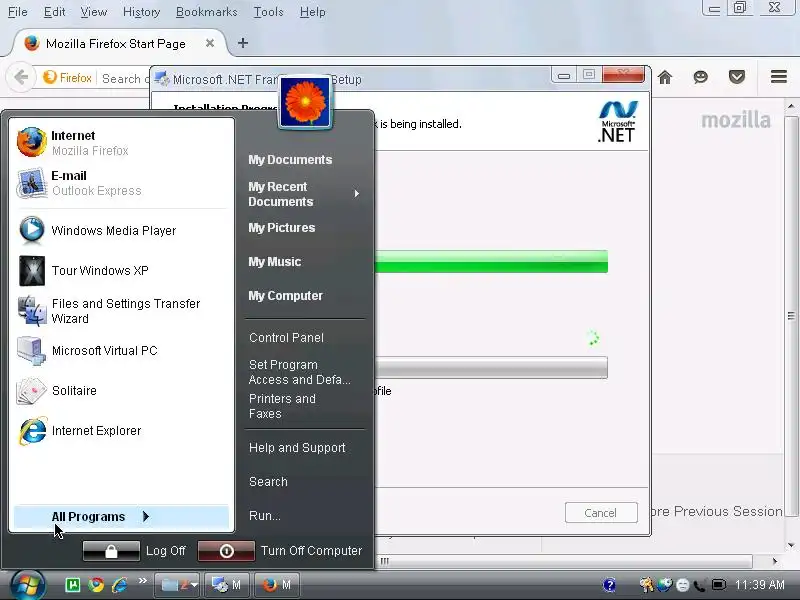Open the Pocket icon in Firefox toolbar
This screenshot has height=600, width=800.
[737, 78]
